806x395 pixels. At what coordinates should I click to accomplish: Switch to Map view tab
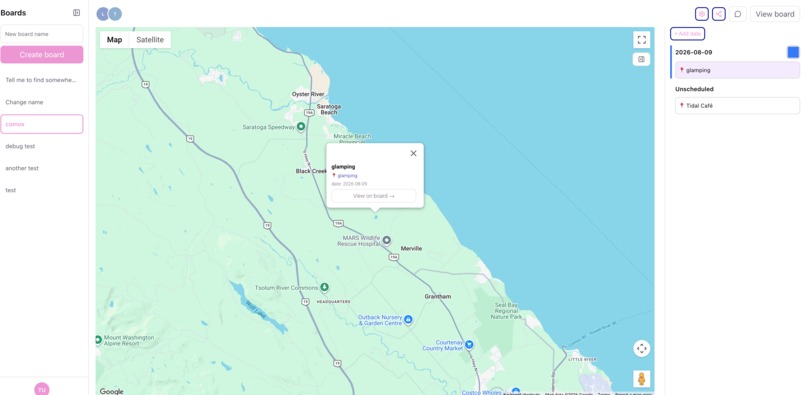tap(115, 40)
